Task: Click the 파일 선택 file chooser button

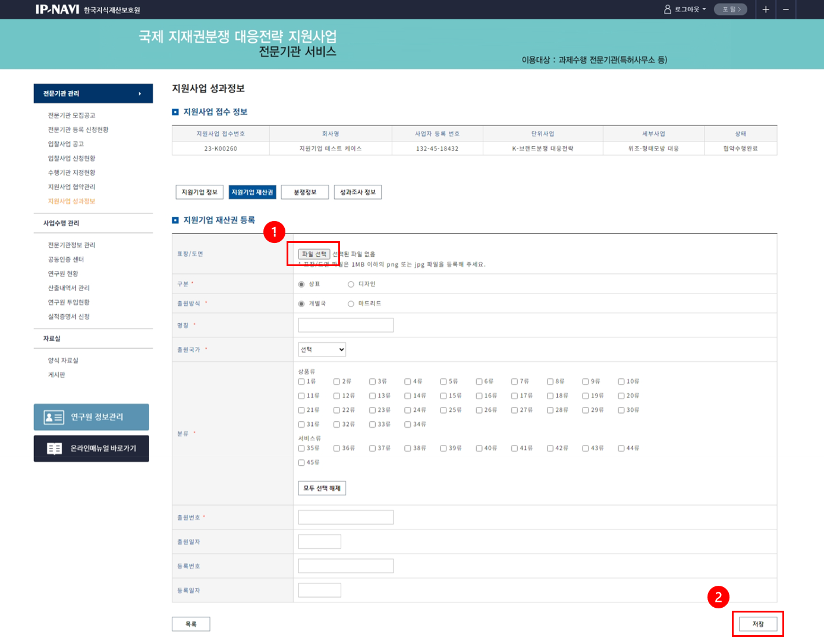Action: pos(314,254)
